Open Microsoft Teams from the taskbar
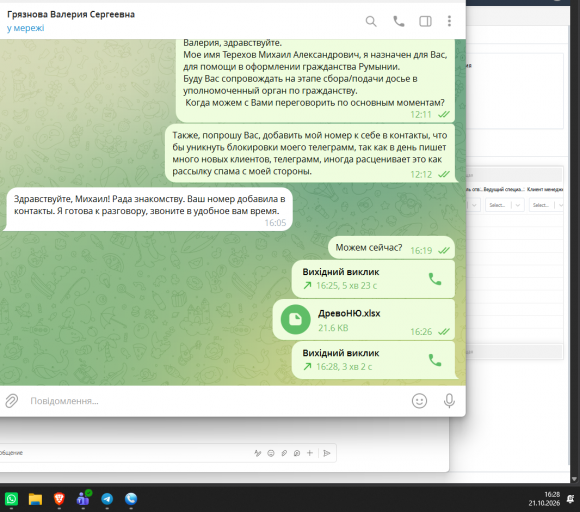This screenshot has width=580, height=512. coord(83,499)
